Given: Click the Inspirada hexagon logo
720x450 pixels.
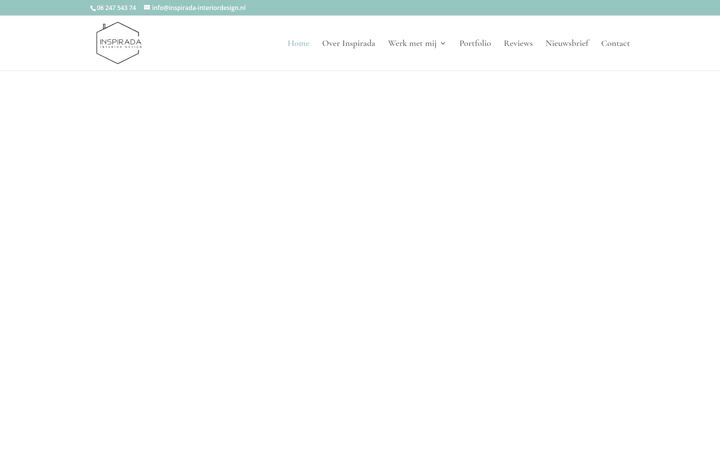Looking at the screenshot, I should tap(118, 43).
